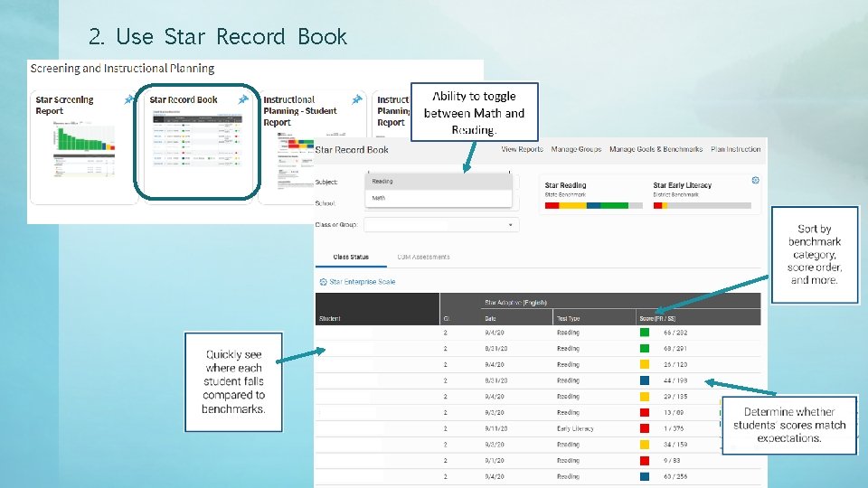Pin the Star Screening Report card

[129, 99]
